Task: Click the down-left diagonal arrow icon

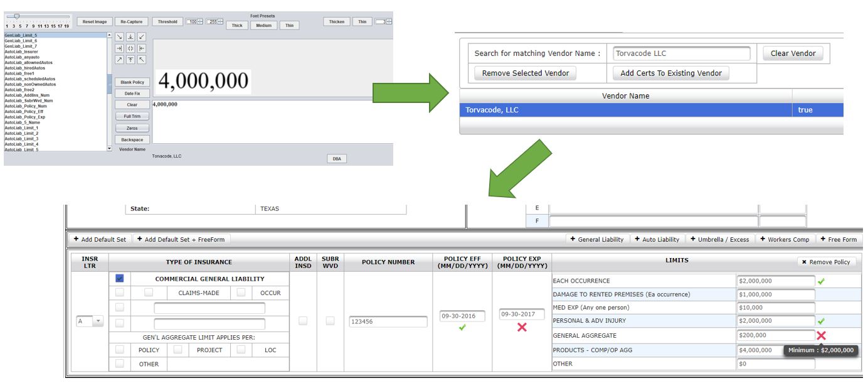Action: coord(142,37)
